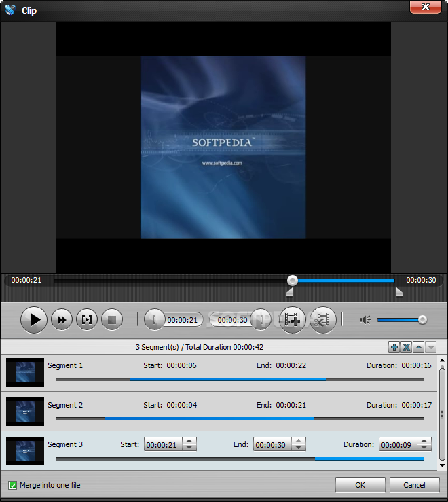
Task: Increase Segment 3 Start time spinner
Action: (x=189, y=441)
